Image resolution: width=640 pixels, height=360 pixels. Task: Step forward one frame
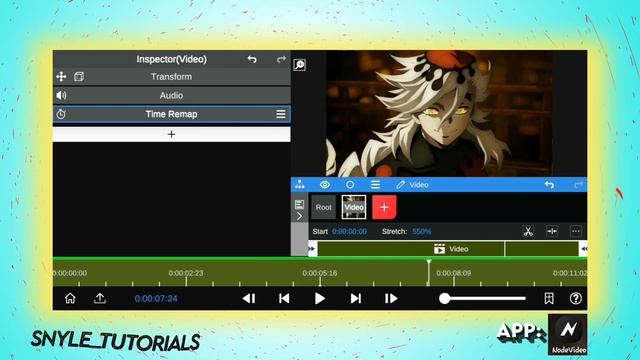391,299
